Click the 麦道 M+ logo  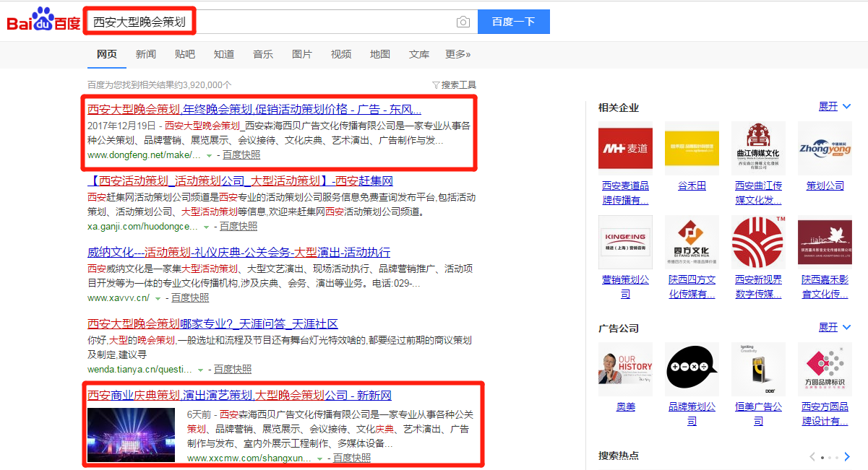[x=625, y=148]
